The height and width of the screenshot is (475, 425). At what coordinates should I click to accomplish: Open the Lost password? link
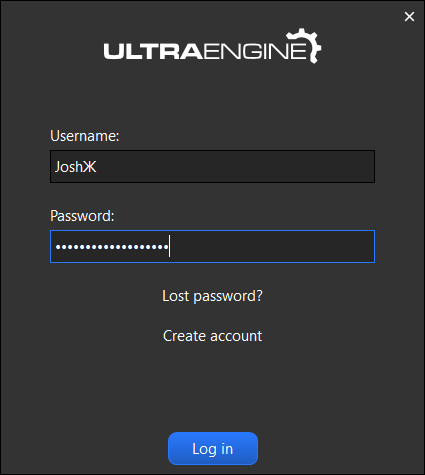tap(212, 296)
